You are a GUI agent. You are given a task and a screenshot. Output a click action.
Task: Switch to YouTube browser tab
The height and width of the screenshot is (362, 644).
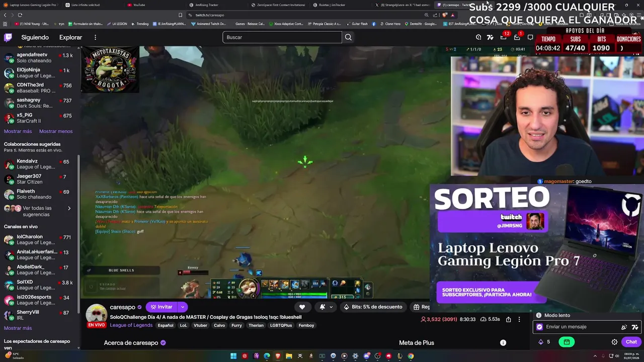point(137,5)
